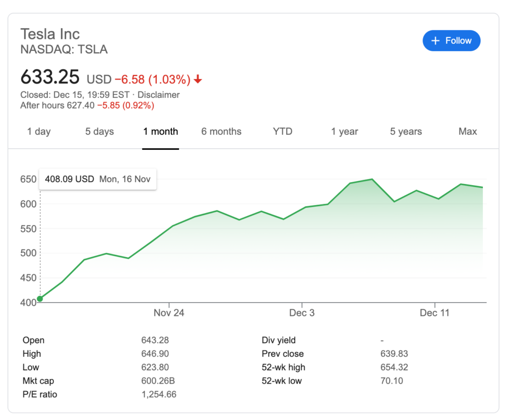Click the Nov 24 axis label
Screen dimensions: 525x420
(x=169, y=313)
